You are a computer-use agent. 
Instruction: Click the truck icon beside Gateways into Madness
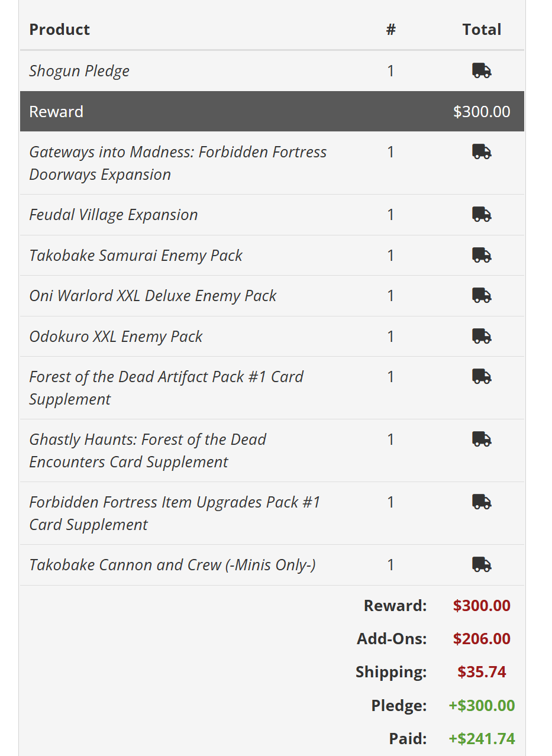[482, 152]
